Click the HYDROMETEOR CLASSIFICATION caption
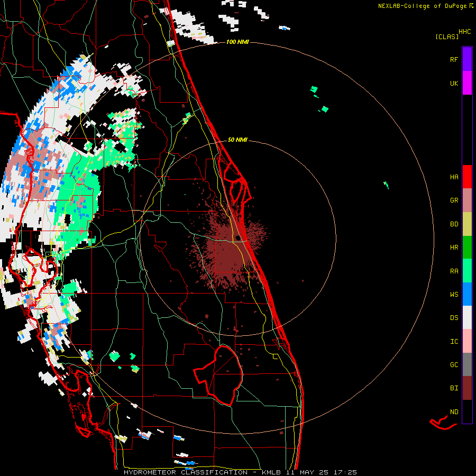The image size is (476, 476). point(186,472)
